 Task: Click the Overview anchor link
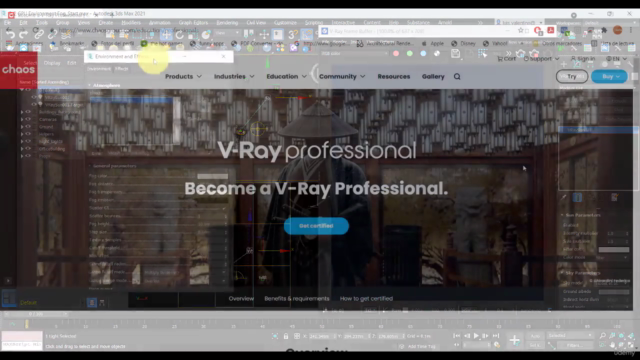click(x=241, y=298)
